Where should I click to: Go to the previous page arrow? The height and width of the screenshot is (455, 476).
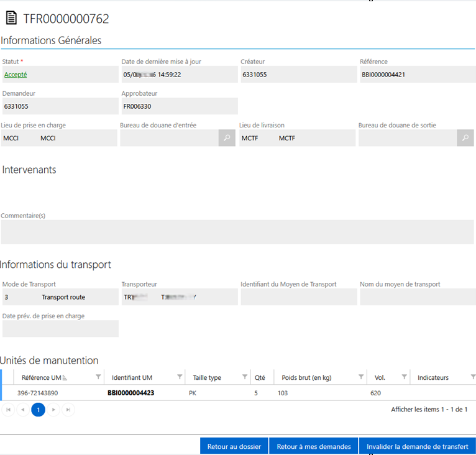pos(22,410)
